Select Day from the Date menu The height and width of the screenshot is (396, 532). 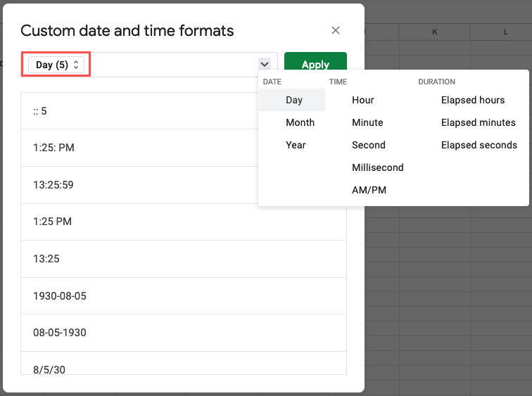[x=293, y=100]
